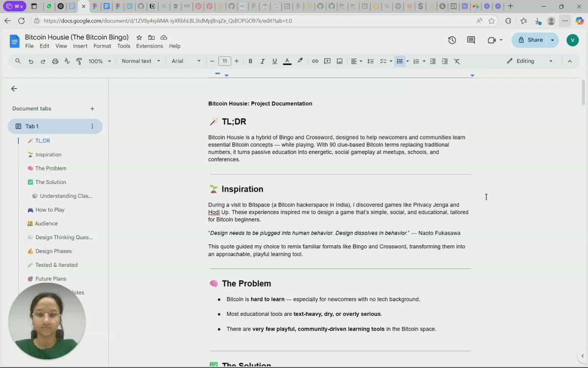588x368 pixels.
Task: Refresh the browser page
Action: click(21, 20)
